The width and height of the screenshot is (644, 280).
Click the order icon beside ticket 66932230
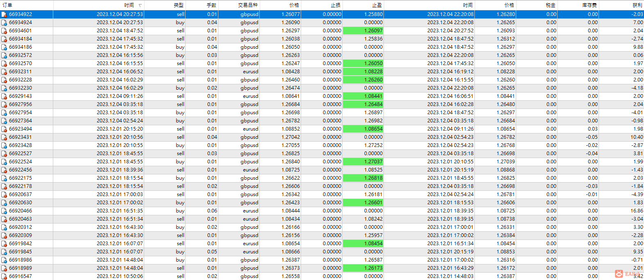pos(4,88)
